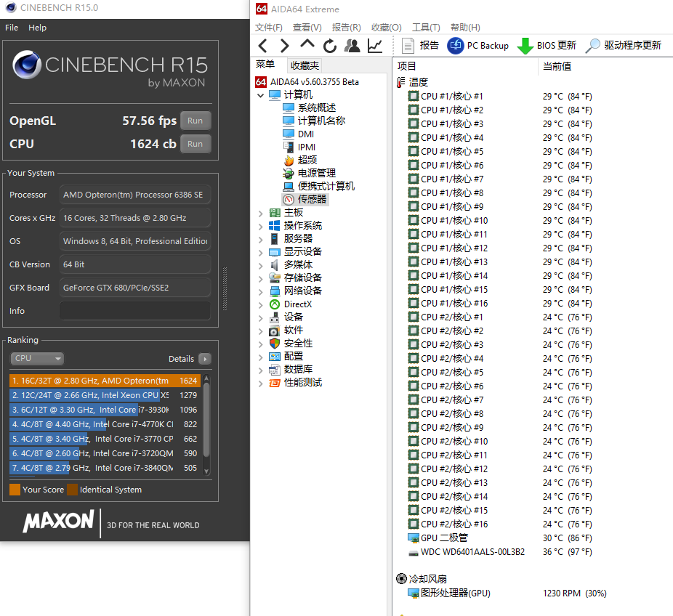Open the AIDA64 帮助(H) menu
The height and width of the screenshot is (616, 673).
(x=465, y=28)
